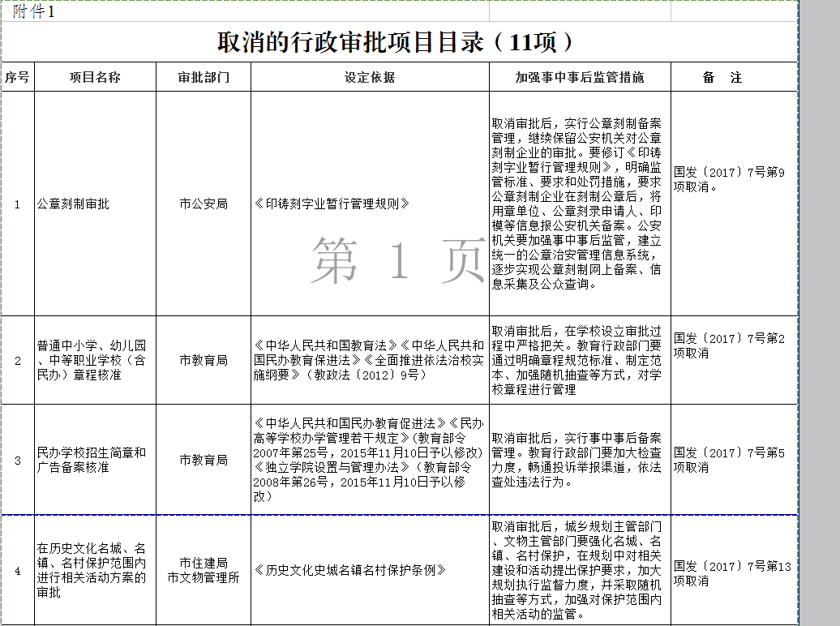Click the cell starting 在历史文化名城、名镇、名村保护范围内

click(96, 570)
